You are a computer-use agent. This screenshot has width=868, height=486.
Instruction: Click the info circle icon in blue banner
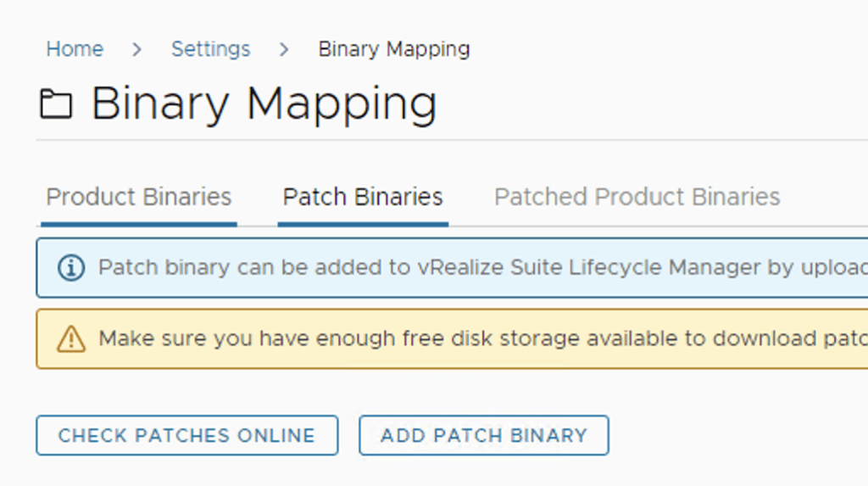pyautogui.click(x=71, y=268)
